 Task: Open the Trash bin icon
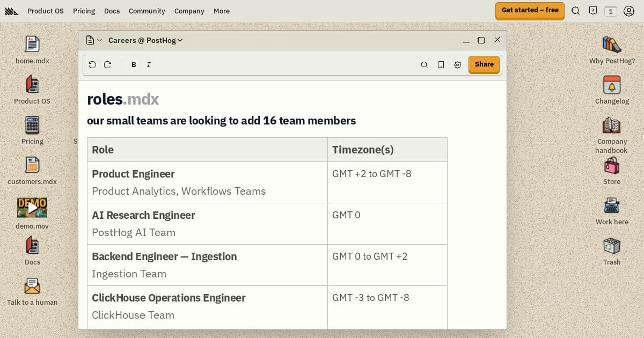(612, 245)
